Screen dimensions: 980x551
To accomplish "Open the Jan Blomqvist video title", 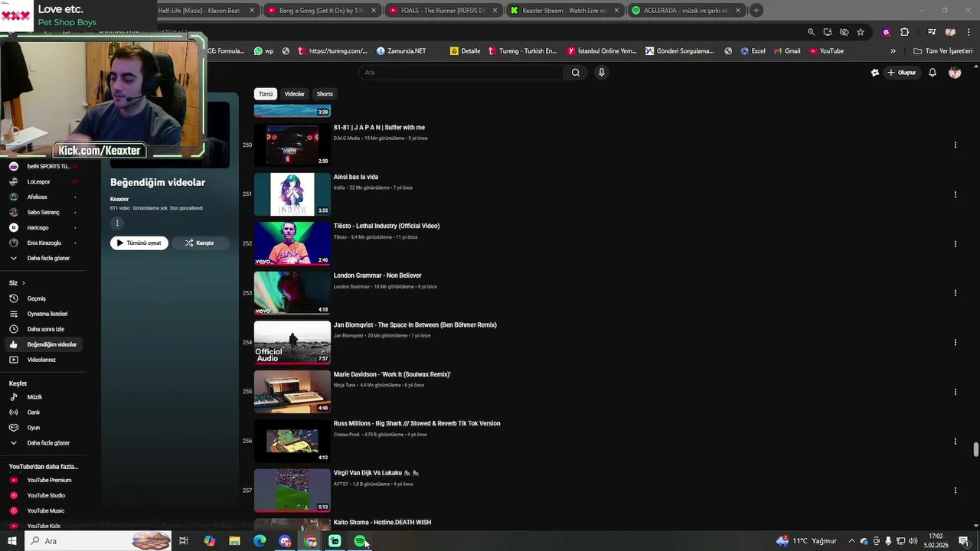I will [x=415, y=325].
